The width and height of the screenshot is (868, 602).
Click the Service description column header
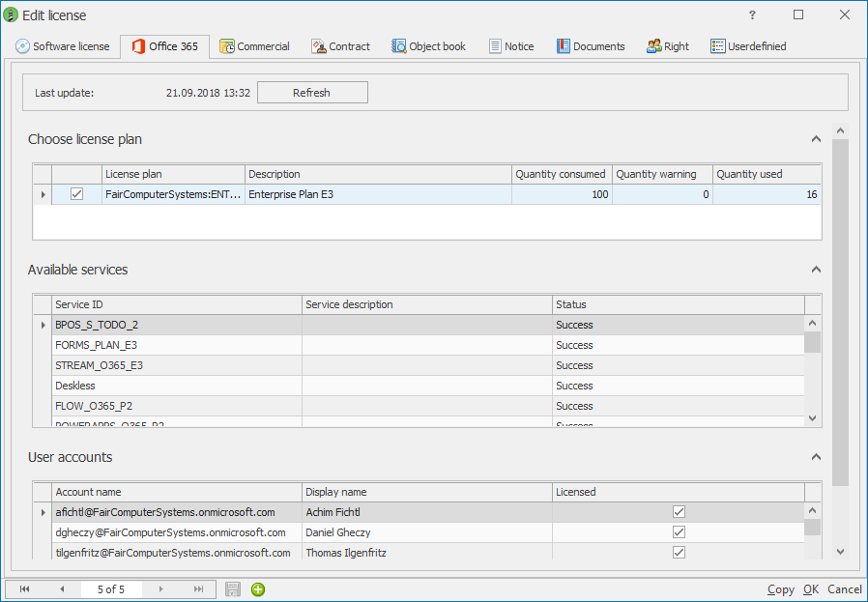point(427,305)
